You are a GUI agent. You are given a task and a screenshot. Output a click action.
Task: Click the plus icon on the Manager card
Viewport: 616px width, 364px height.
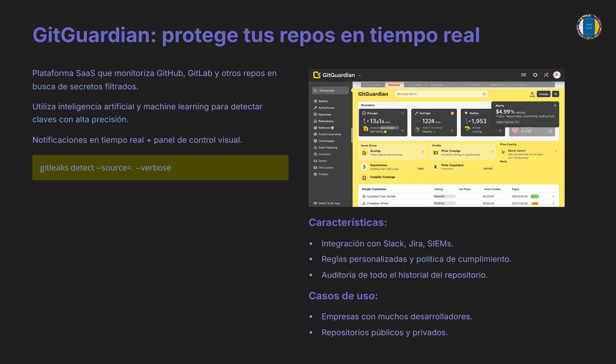[402, 131]
